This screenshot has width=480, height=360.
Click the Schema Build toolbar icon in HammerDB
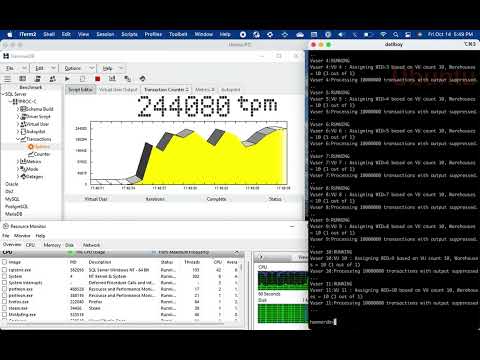22,79
